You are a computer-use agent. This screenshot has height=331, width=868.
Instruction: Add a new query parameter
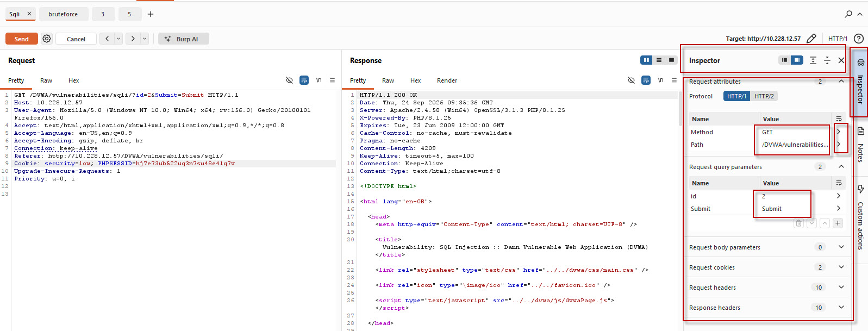coord(838,223)
